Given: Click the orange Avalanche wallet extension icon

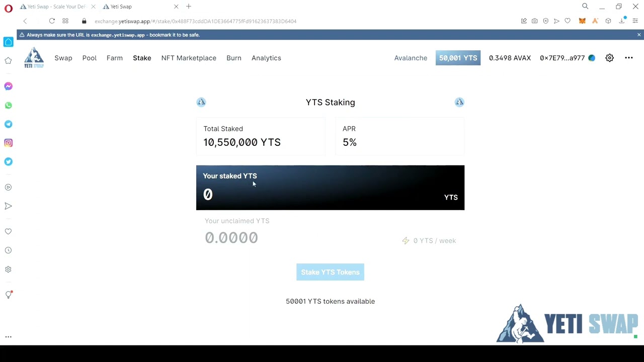Looking at the screenshot, I should tap(595, 21).
